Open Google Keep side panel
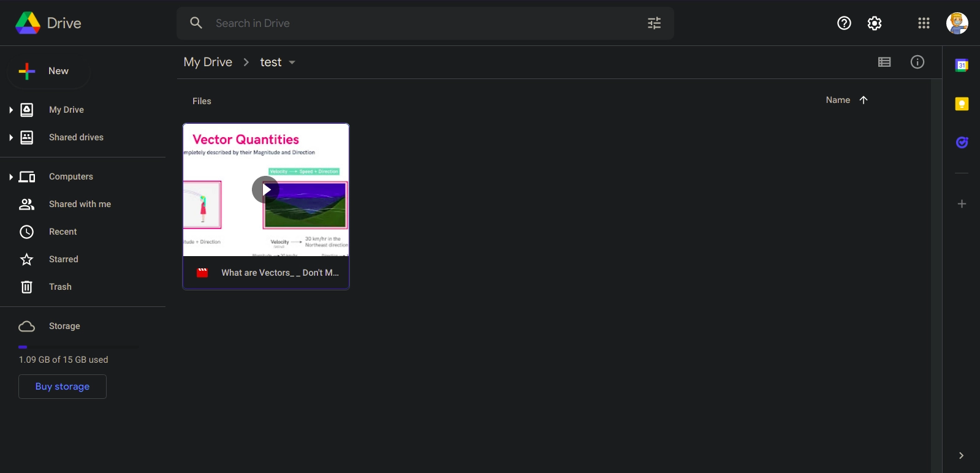980x473 pixels. click(x=962, y=104)
